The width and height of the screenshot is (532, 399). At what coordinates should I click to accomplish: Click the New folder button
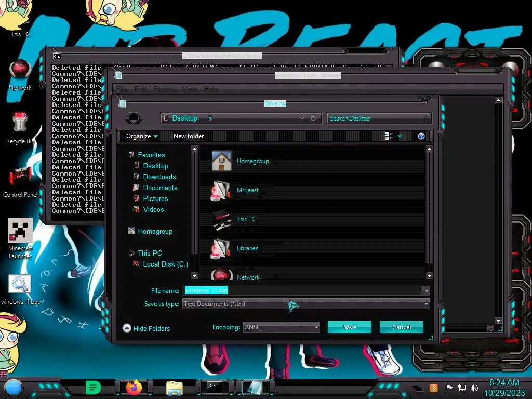pos(189,136)
